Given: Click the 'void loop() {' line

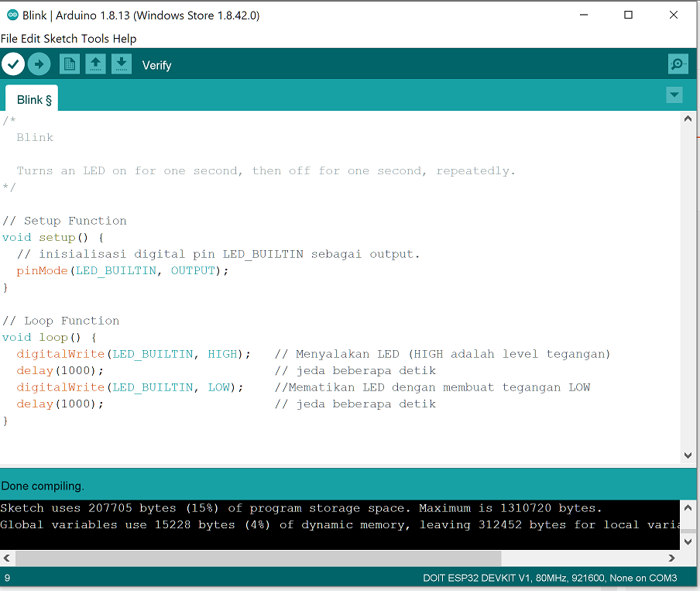Looking at the screenshot, I should pyautogui.click(x=50, y=337).
